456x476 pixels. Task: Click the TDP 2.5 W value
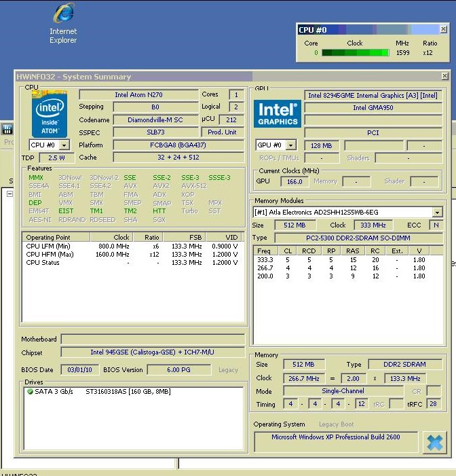pos(57,158)
